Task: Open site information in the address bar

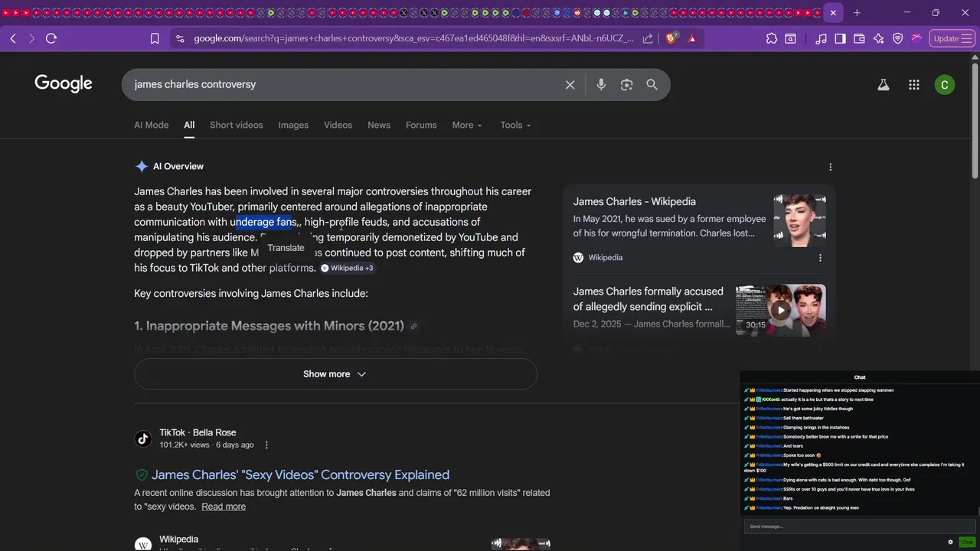Action: click(180, 38)
